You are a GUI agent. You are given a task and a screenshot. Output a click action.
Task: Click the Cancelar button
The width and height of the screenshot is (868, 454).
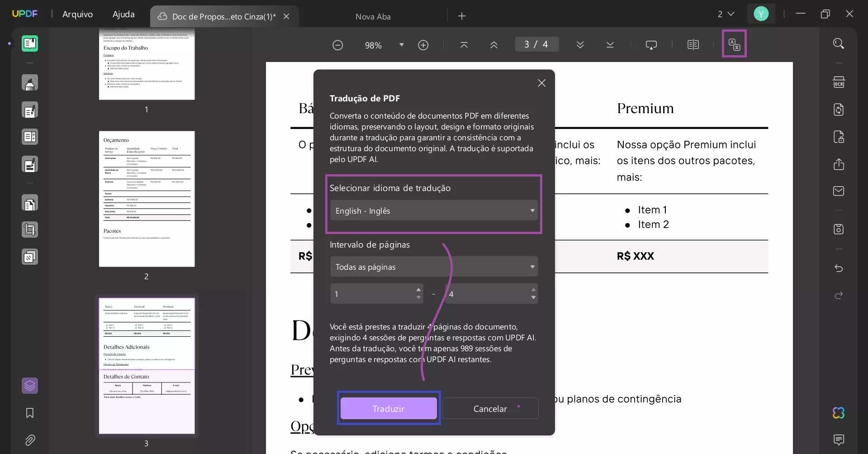[490, 408]
